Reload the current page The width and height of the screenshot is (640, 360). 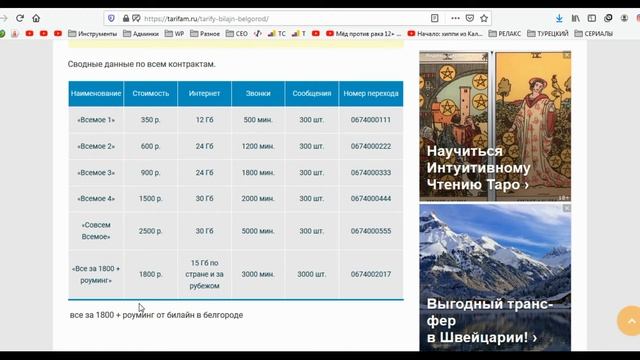[20, 18]
